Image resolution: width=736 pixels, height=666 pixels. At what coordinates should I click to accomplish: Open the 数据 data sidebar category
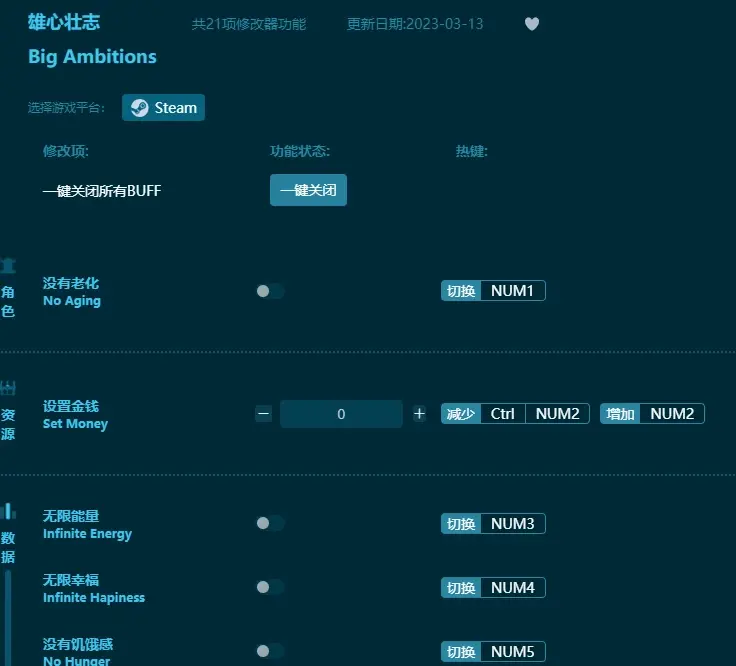point(8,535)
